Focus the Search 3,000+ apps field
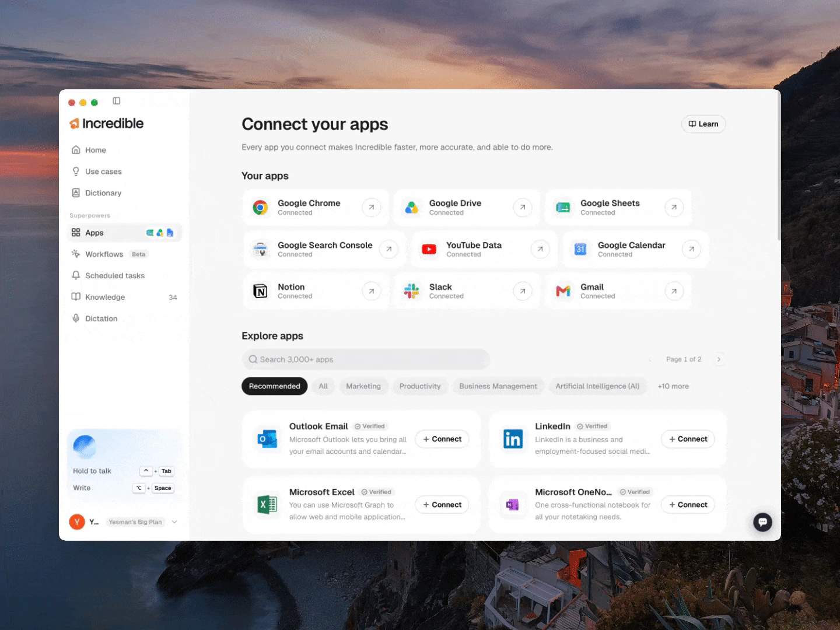Screen dimensions: 840x630 click(x=366, y=359)
